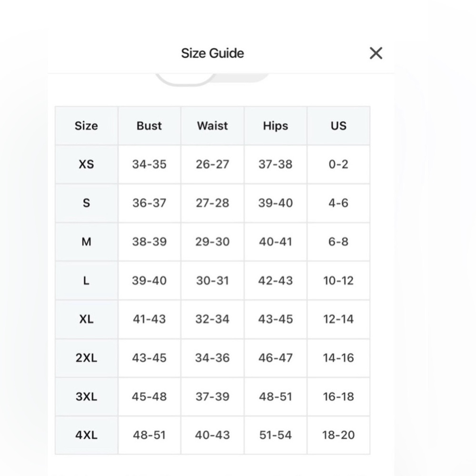Click the 16-18 US size cell
This screenshot has width=476, height=476.
pyautogui.click(x=338, y=397)
